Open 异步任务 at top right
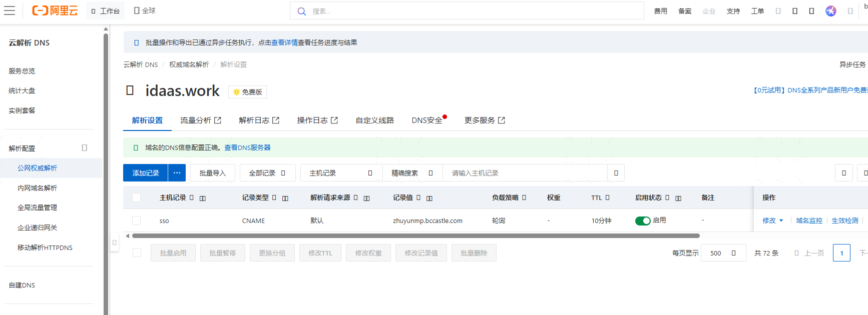Viewport: 868px width, 315px height. 852,64
